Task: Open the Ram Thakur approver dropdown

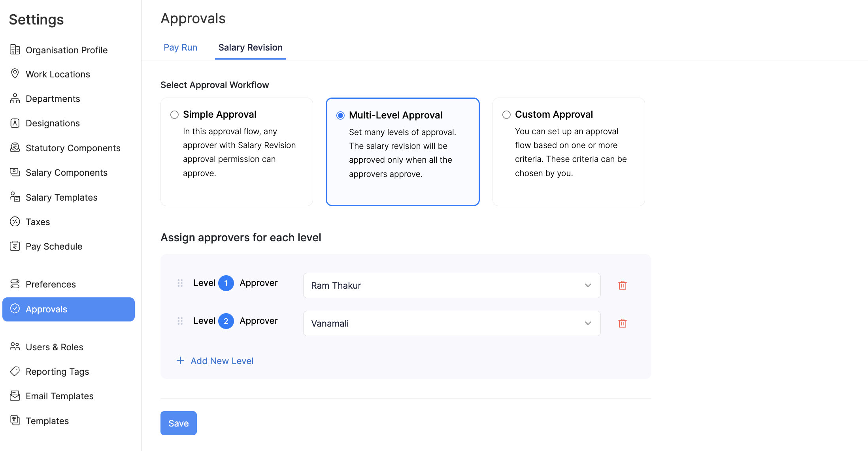Action: (588, 285)
